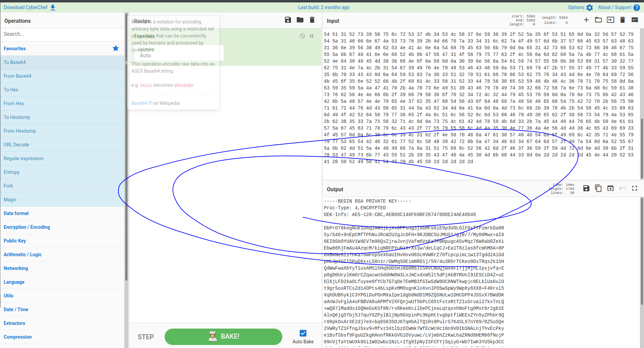
Task: Open the Options link
Action: coord(576,7)
